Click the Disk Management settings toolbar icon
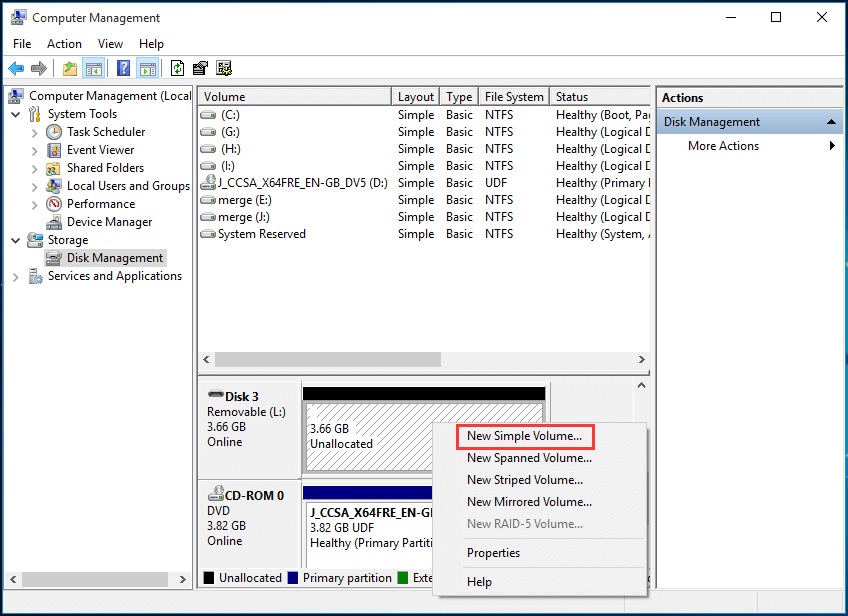This screenshot has width=848, height=616. [x=225, y=68]
